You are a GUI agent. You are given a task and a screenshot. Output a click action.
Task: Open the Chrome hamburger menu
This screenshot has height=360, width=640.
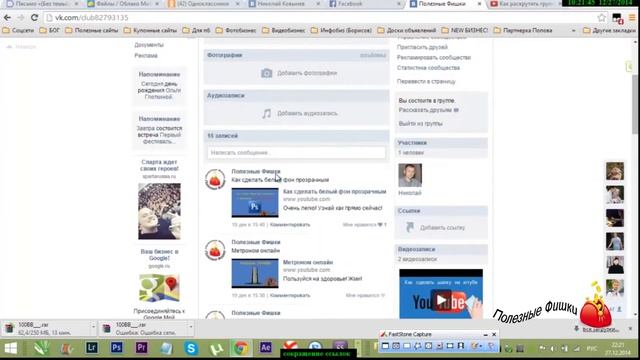632,18
